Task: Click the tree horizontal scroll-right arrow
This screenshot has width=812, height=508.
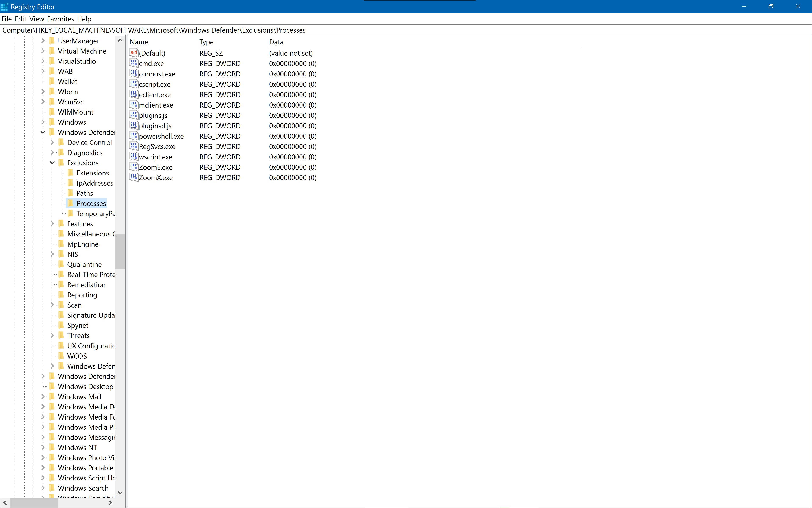Action: coord(110,503)
